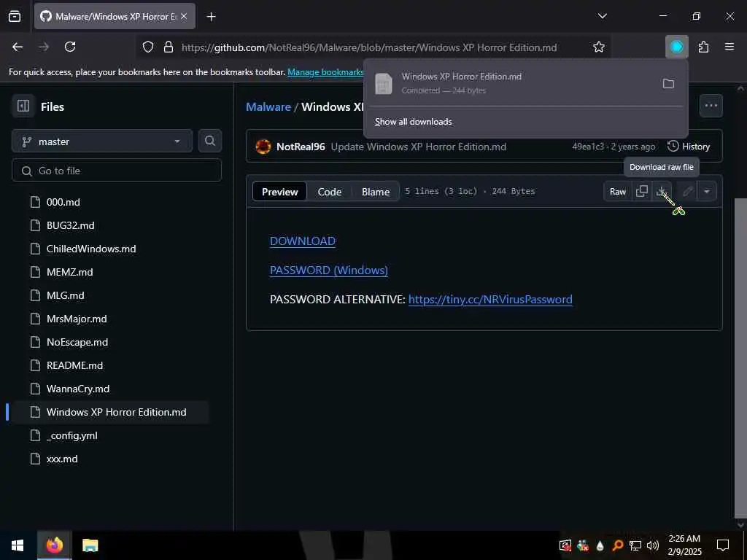
Task: Close the Malware/Windows XP Horror tab
Action: click(x=184, y=16)
